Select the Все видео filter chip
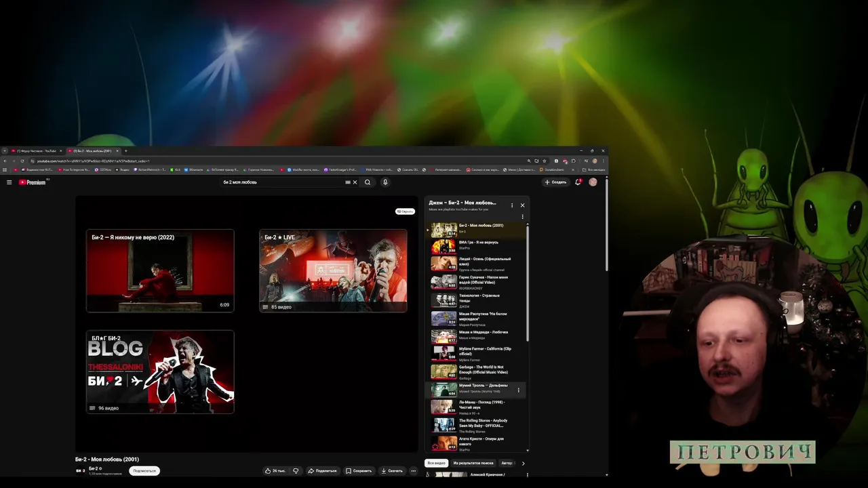Image resolution: width=868 pixels, height=488 pixels. (436, 463)
